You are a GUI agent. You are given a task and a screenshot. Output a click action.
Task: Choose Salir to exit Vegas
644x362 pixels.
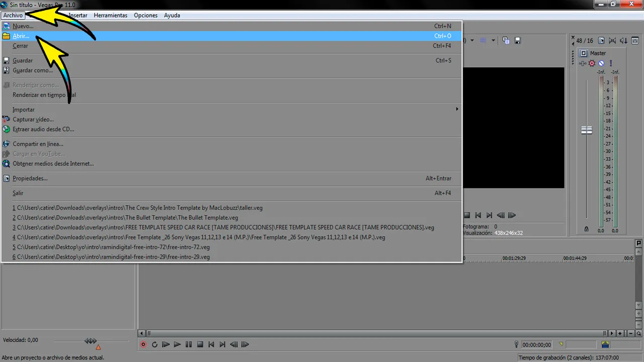[x=231, y=193]
